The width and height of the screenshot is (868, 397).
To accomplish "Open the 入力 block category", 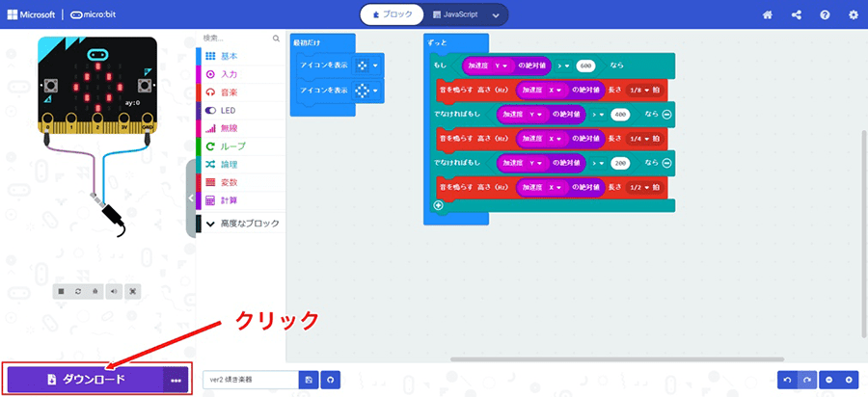I will [241, 74].
